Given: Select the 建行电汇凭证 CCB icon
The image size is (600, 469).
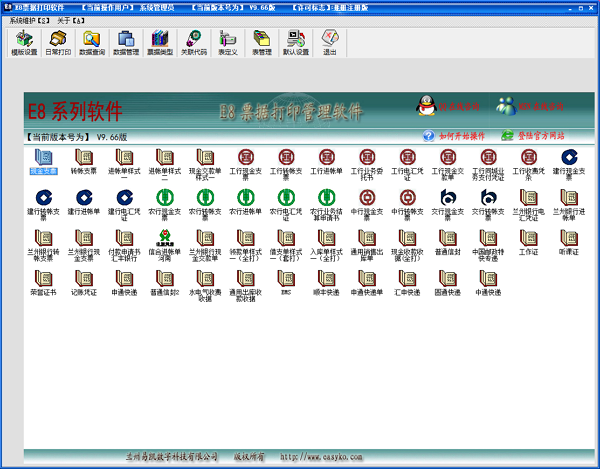Looking at the screenshot, I should click(124, 205).
